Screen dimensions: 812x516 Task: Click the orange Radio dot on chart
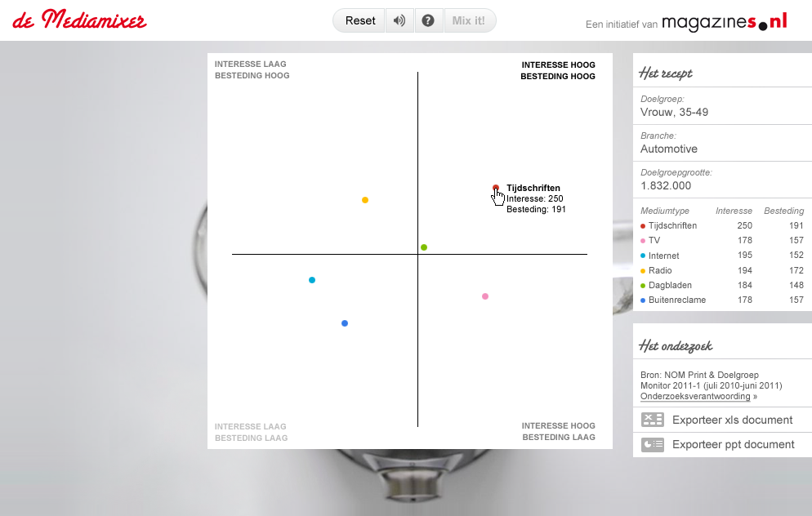pos(365,200)
